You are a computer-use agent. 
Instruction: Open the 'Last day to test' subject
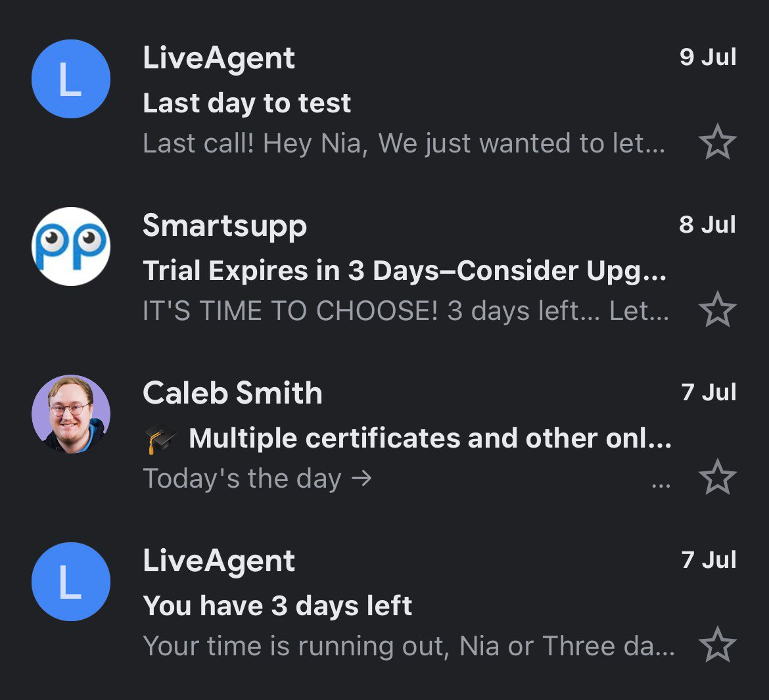[x=247, y=103]
